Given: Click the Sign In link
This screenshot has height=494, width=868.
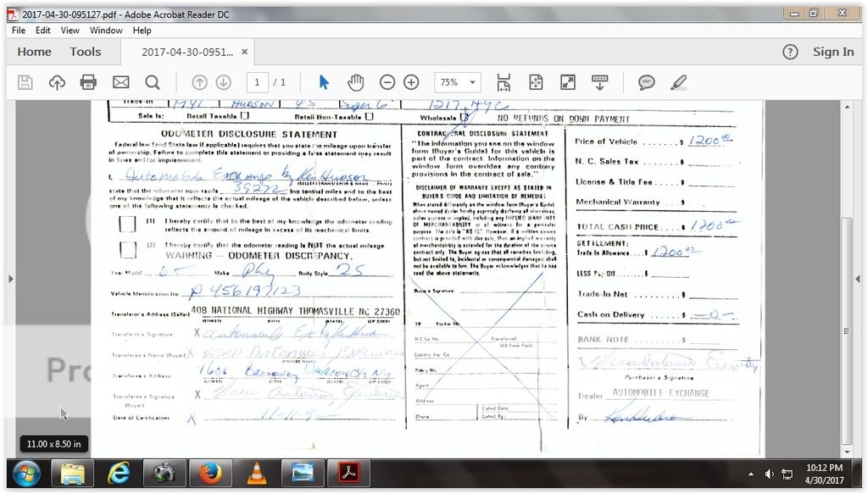Looking at the screenshot, I should (832, 52).
